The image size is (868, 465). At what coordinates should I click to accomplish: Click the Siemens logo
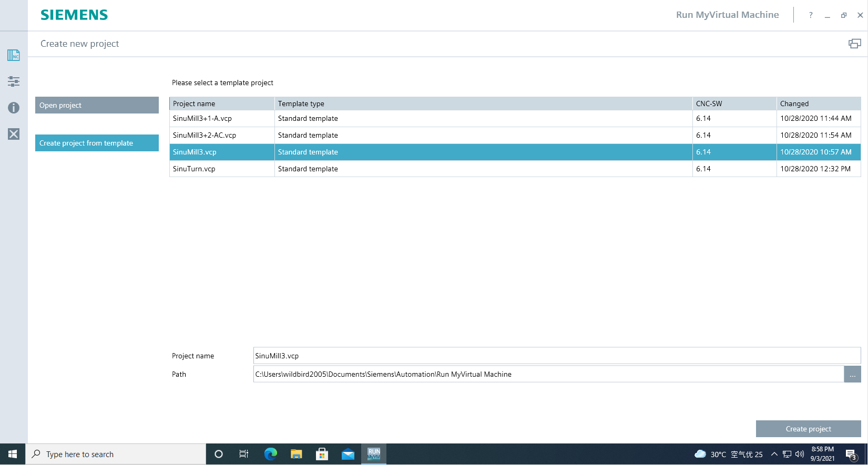74,15
